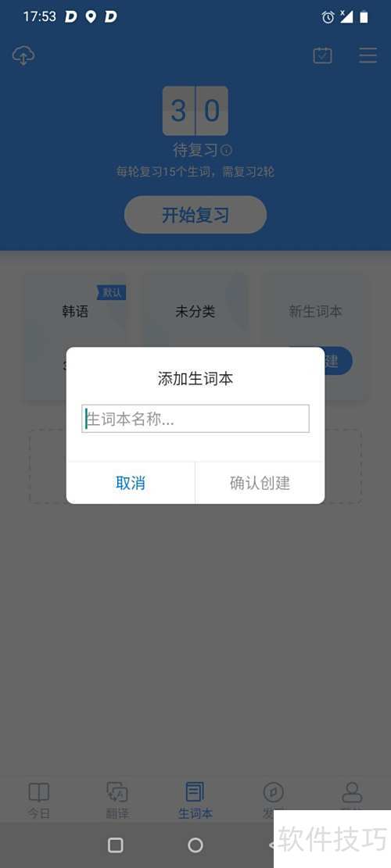Switch to the 今日 tab
This screenshot has height=868, width=391.
click(x=39, y=801)
